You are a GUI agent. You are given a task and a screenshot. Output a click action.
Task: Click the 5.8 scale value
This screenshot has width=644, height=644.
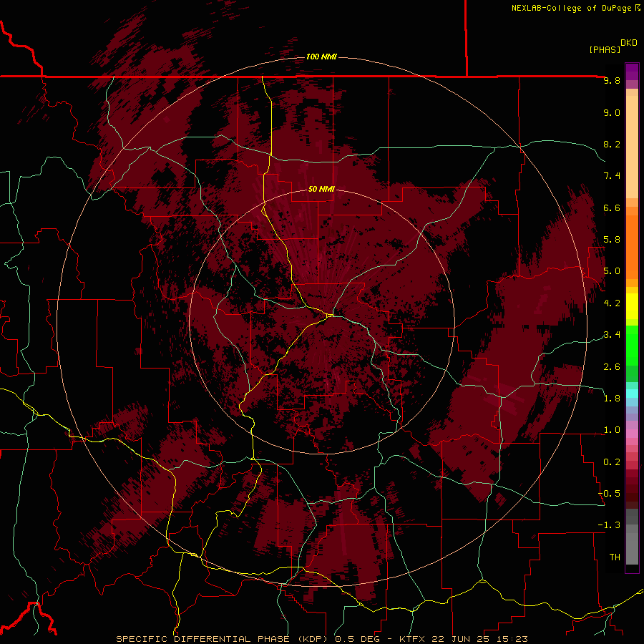pos(612,240)
